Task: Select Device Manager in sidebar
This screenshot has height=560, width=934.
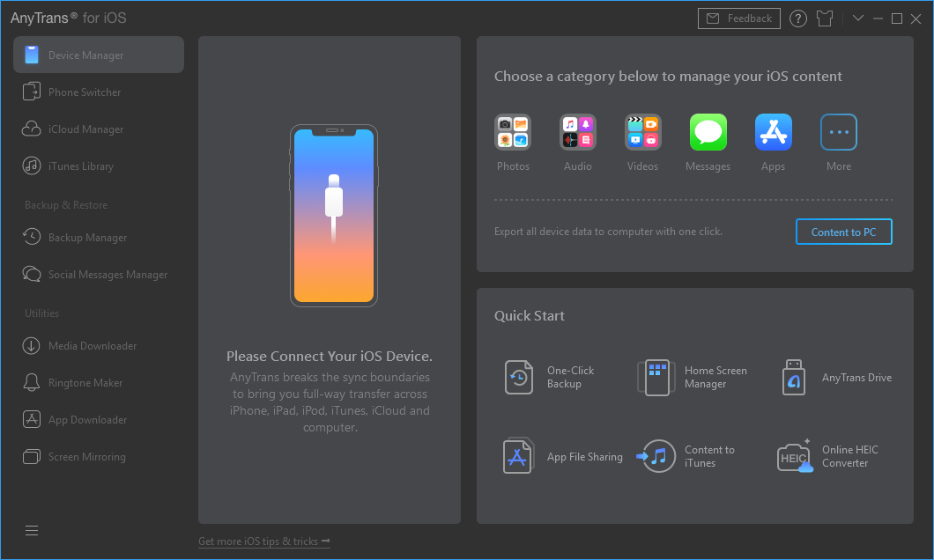Action: pyautogui.click(x=99, y=55)
